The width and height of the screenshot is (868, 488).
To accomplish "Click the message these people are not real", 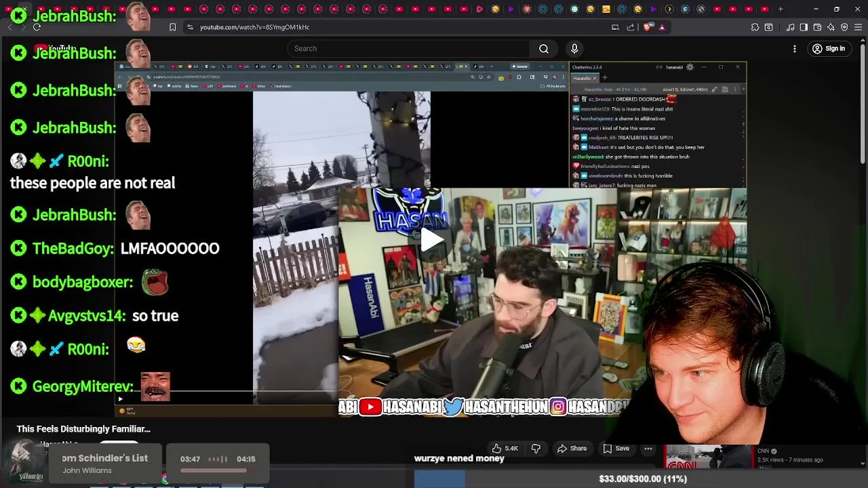I will 93,183.
